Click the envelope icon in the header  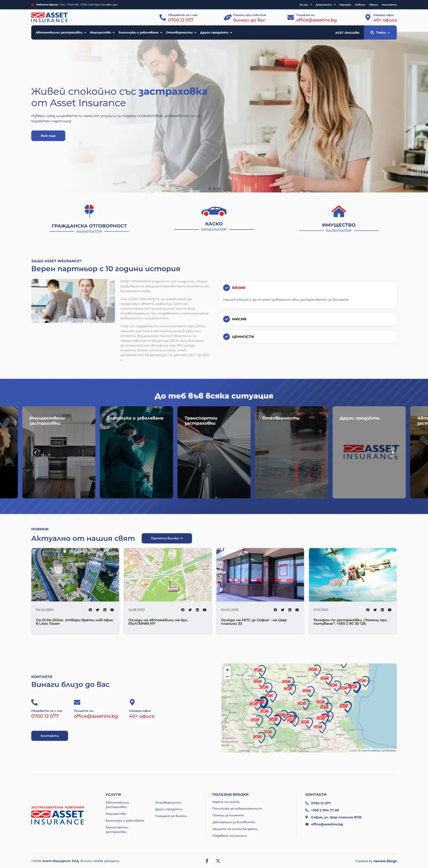point(291,17)
